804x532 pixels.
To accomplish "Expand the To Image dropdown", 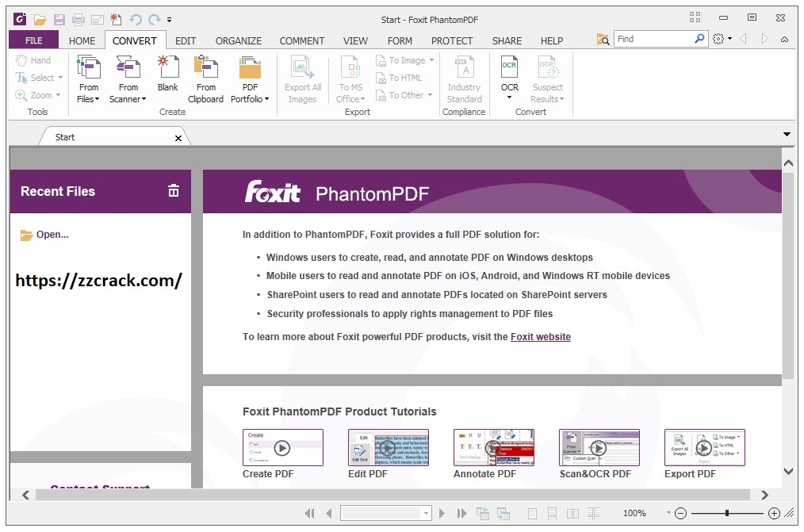I will click(x=431, y=60).
